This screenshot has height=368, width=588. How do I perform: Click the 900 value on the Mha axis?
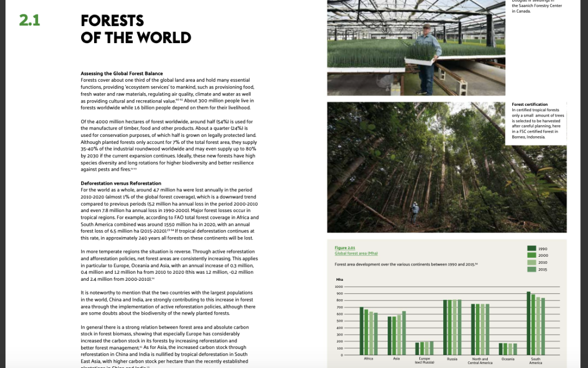coord(340,293)
